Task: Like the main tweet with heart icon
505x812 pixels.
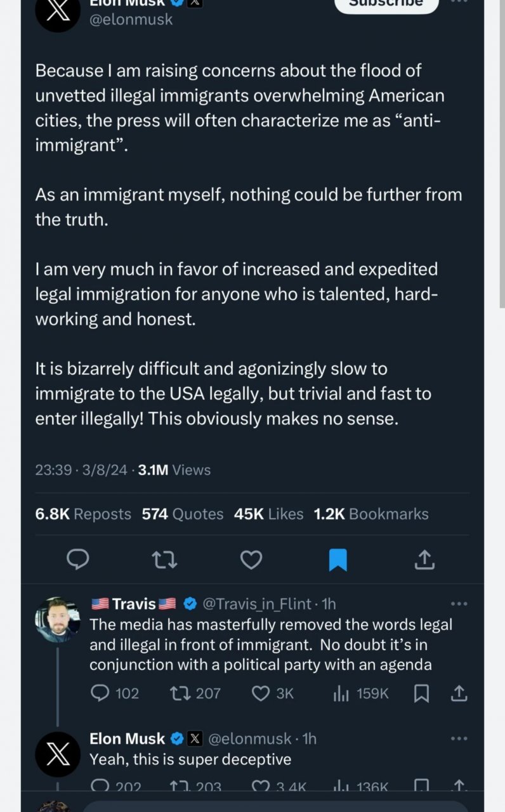Action: (251, 559)
